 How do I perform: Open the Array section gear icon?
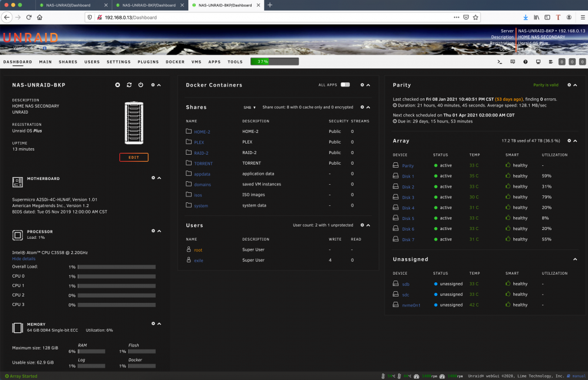[x=569, y=141]
